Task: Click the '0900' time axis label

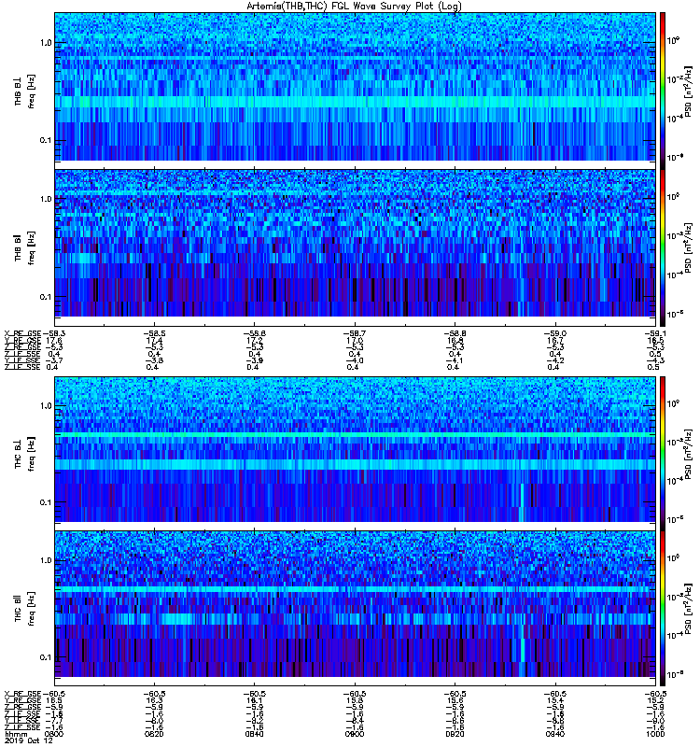Action: click(x=355, y=734)
